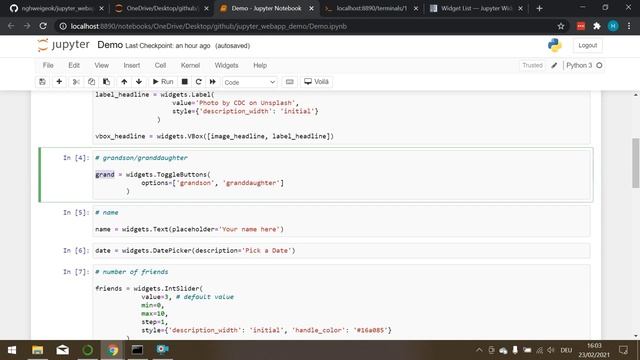
Task: Show hidden system tray icons
Action: 479,350
